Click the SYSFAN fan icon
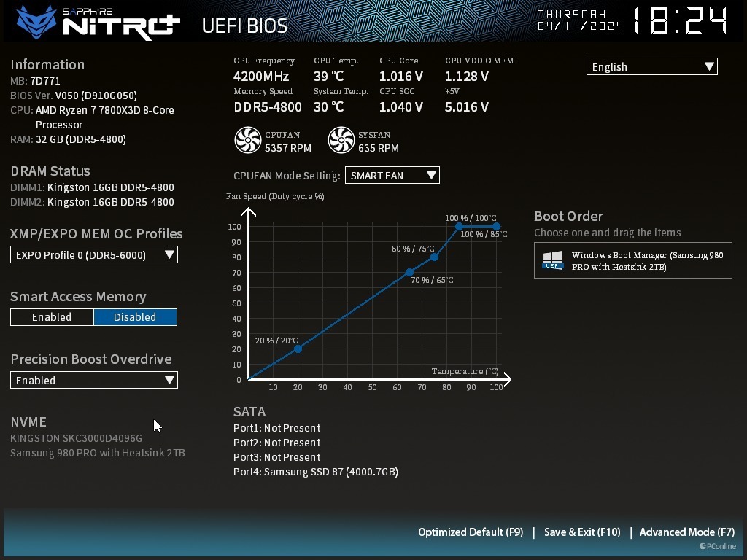This screenshot has height=560, width=747. (x=341, y=140)
